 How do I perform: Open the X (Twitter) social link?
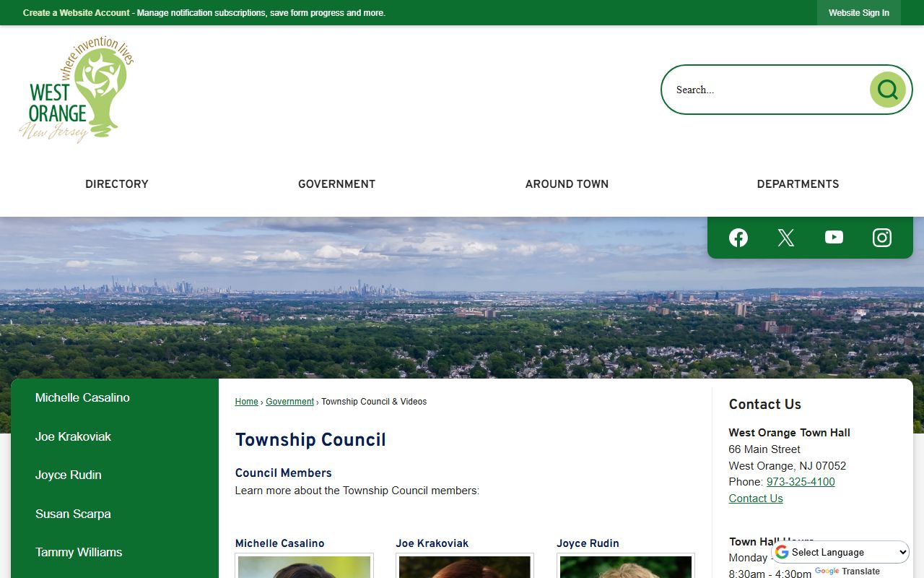pyautogui.click(x=786, y=238)
